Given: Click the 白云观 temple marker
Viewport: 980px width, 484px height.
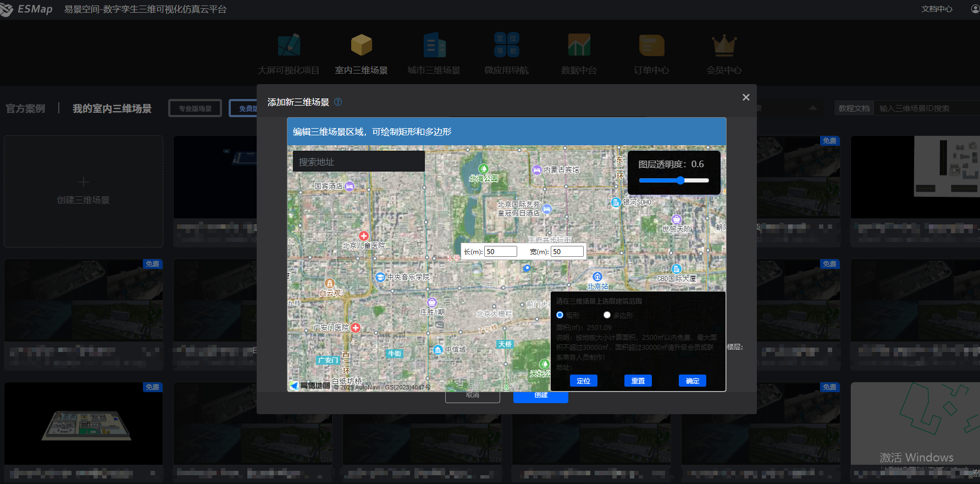Looking at the screenshot, I should (330, 283).
